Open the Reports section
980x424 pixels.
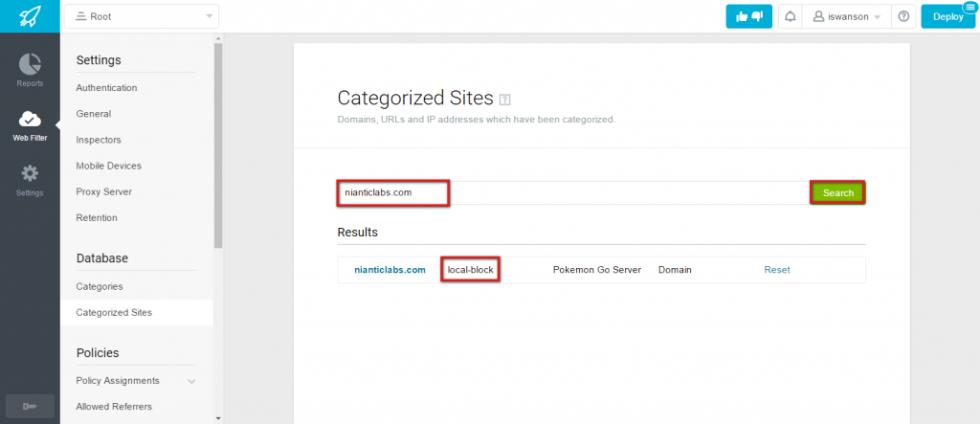tap(30, 70)
